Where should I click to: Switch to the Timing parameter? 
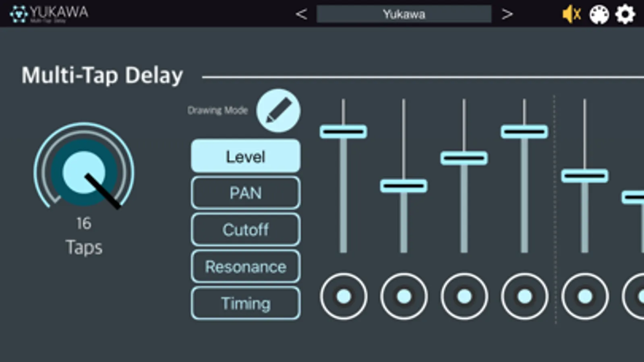[246, 303]
